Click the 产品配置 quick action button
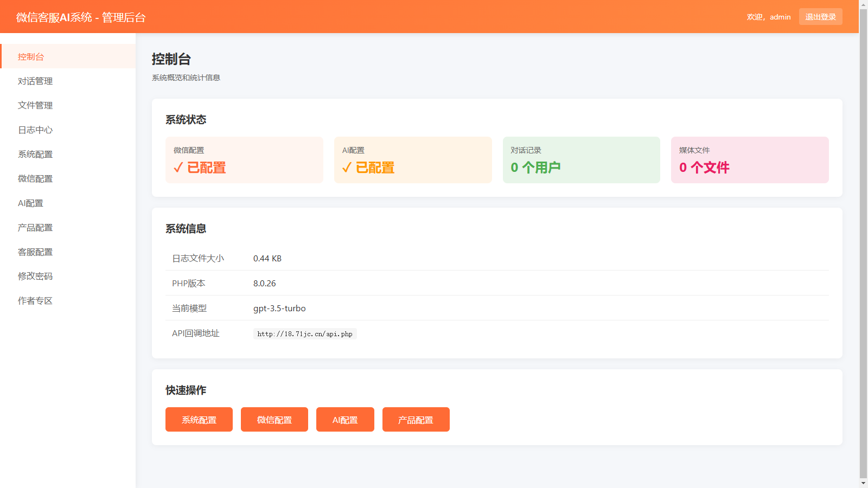 click(x=416, y=420)
